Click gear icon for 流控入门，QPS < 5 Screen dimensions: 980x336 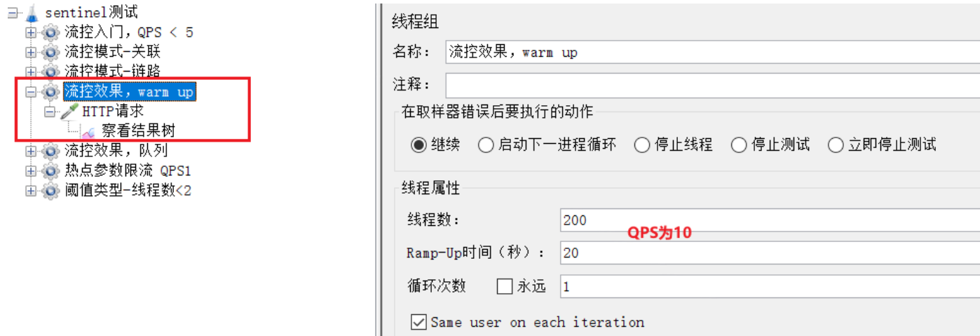coord(50,32)
